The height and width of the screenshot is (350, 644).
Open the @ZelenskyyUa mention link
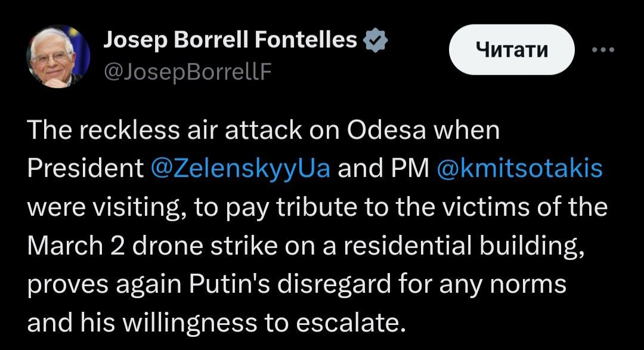pyautogui.click(x=240, y=169)
